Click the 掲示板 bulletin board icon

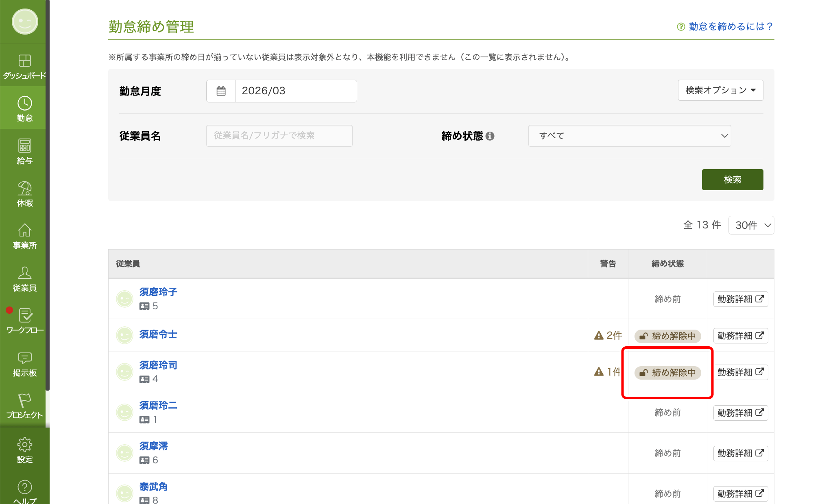point(24,358)
